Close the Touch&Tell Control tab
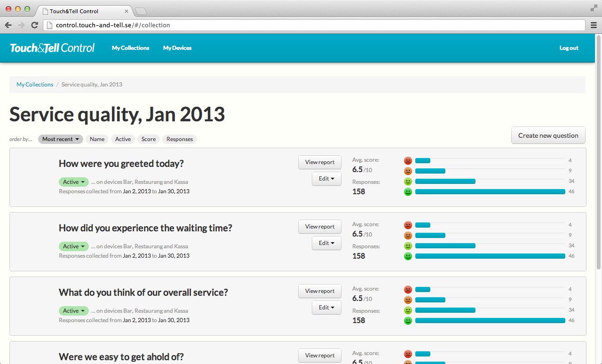602x364 pixels. click(x=127, y=11)
